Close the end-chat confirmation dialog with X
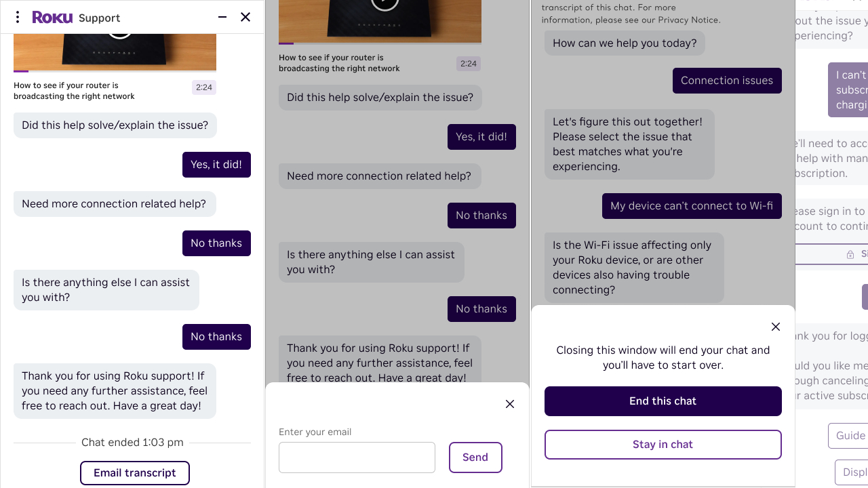 (x=776, y=327)
